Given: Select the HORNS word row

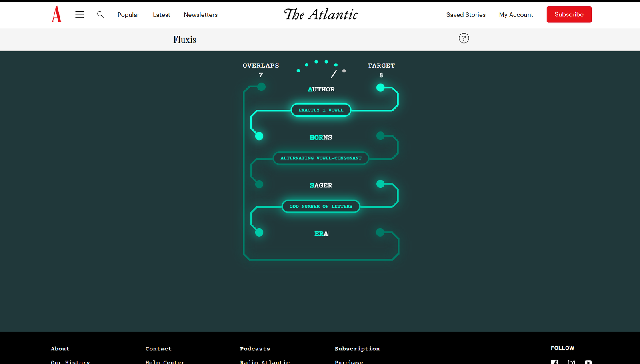Looking at the screenshot, I should coord(321,137).
